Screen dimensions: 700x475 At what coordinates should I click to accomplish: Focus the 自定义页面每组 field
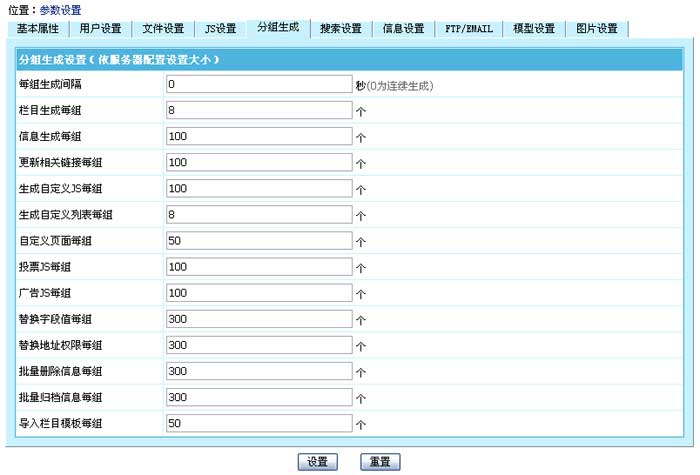coord(259,241)
